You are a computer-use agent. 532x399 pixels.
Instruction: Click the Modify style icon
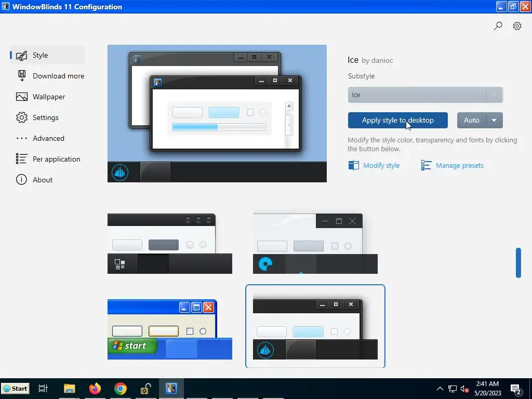point(353,165)
